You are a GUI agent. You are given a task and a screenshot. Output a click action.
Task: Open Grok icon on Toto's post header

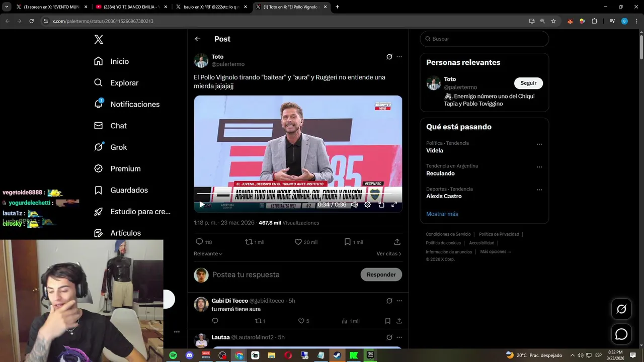coord(389,57)
